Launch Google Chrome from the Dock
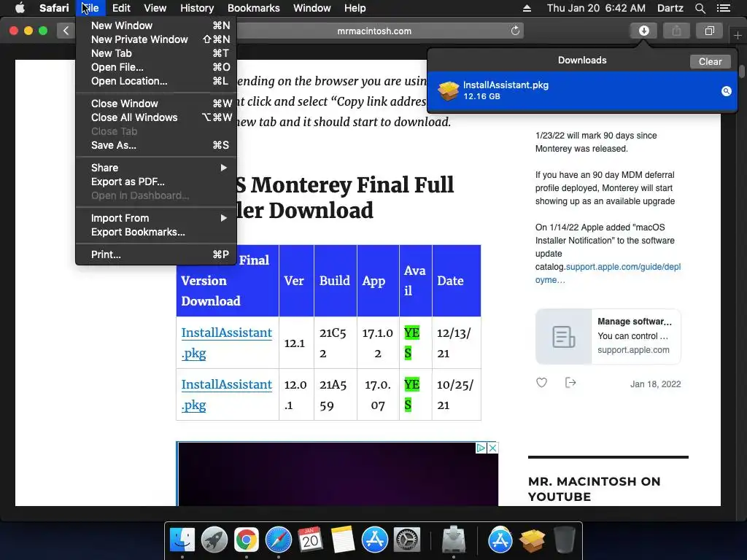 point(247,540)
